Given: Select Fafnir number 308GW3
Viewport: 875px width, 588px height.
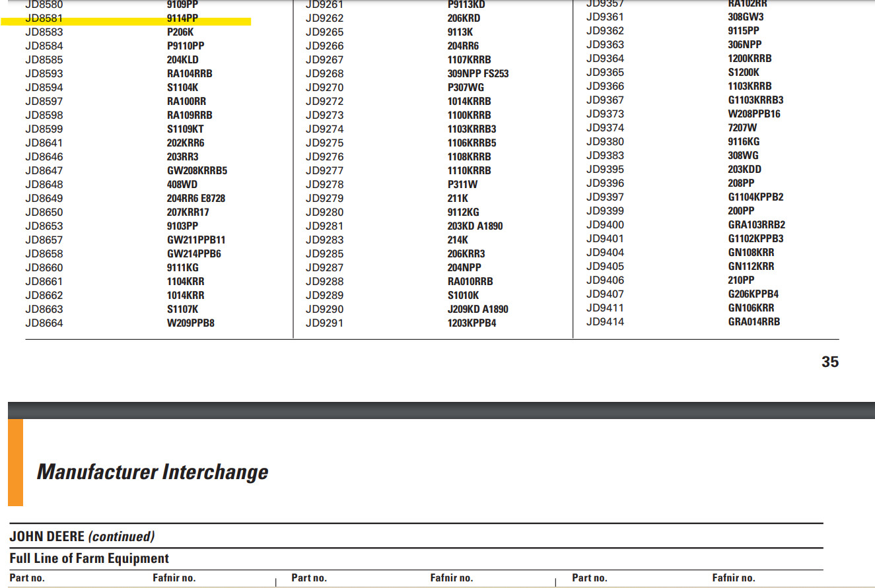Looking at the screenshot, I should [746, 17].
